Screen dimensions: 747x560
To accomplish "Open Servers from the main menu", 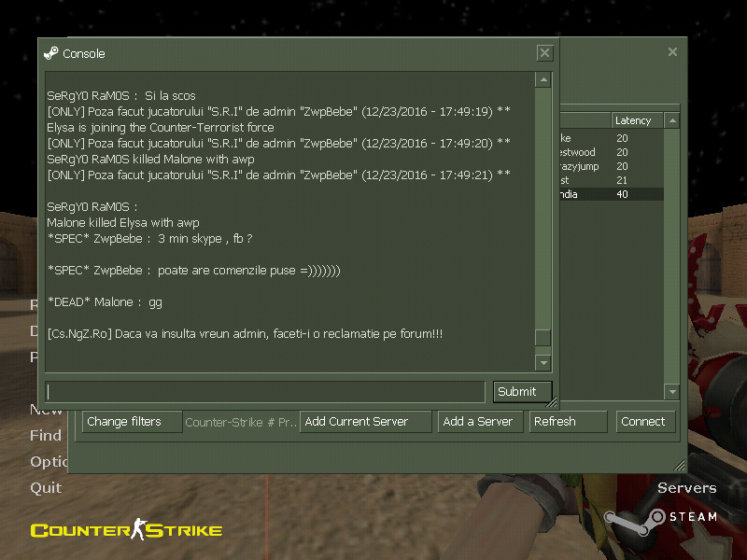I will pos(686,488).
